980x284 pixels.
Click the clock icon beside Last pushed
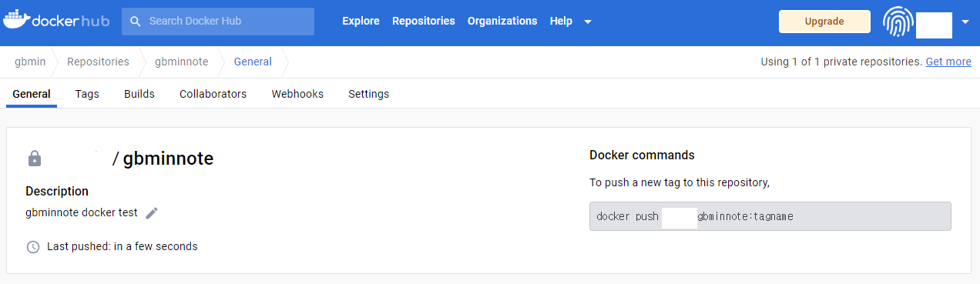pos(33,247)
